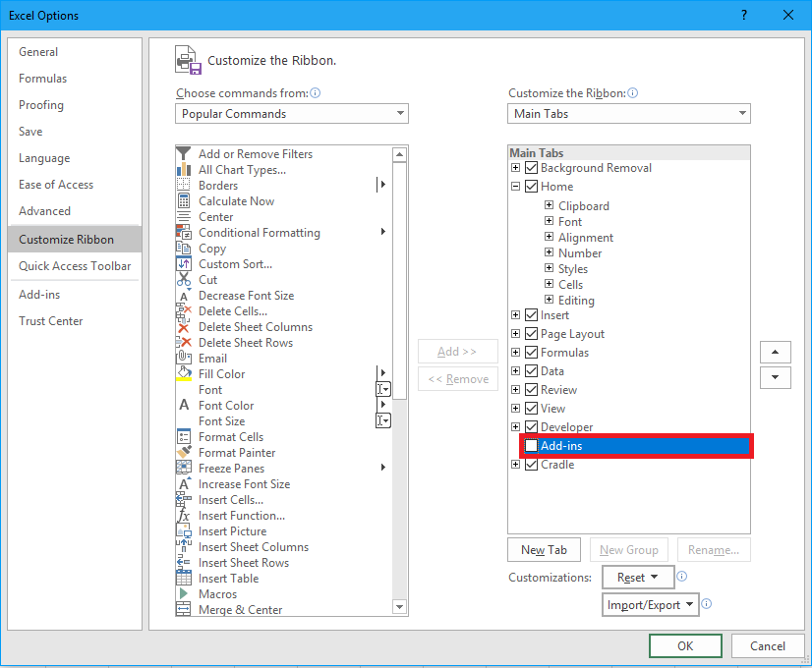The image size is (812, 668).
Task: Confirm with the OK button
Action: pos(685,645)
